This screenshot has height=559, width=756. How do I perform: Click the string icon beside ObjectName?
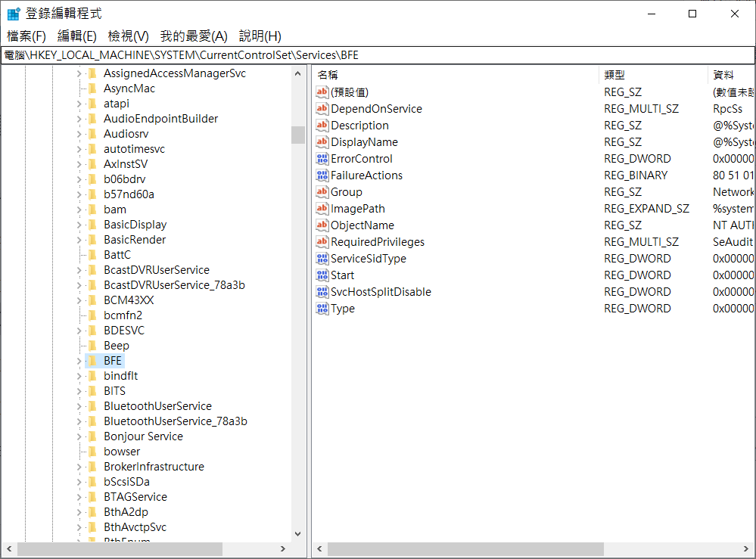point(322,225)
